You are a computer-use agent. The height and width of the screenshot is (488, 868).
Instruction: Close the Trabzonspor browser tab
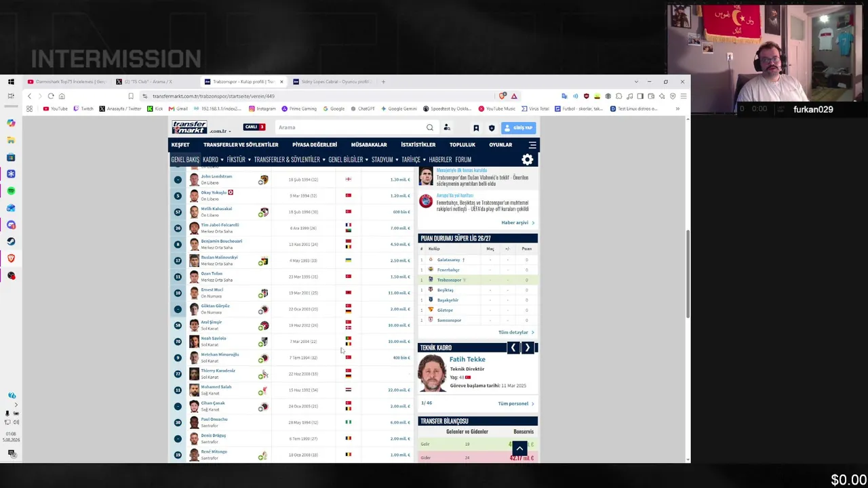pos(281,82)
